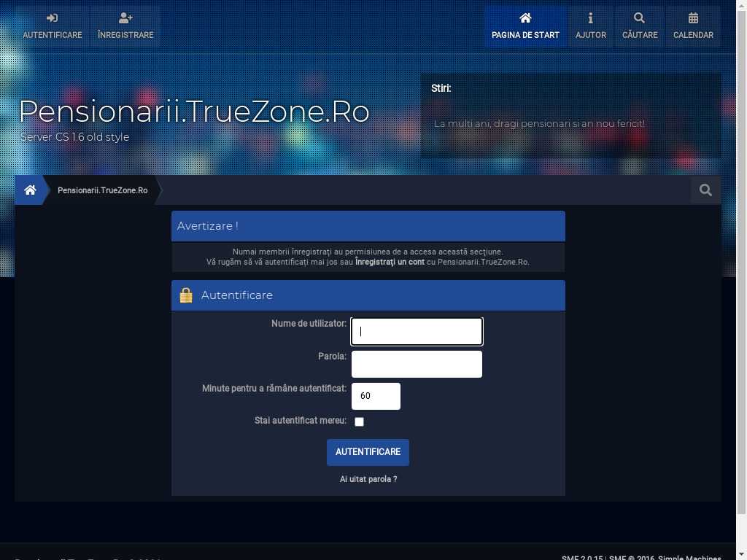Click the house icon above Pagina de Start
This screenshot has width=747, height=560.
click(x=525, y=18)
